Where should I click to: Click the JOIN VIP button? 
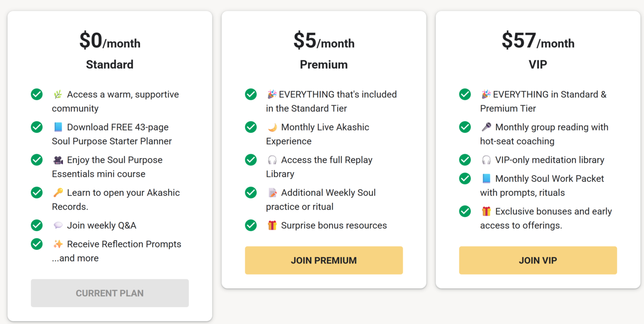coord(538,260)
